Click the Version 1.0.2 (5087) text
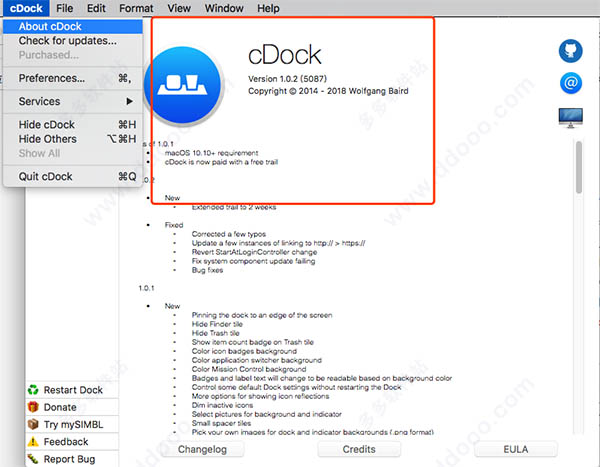The width and height of the screenshot is (600, 467). pyautogui.click(x=287, y=79)
